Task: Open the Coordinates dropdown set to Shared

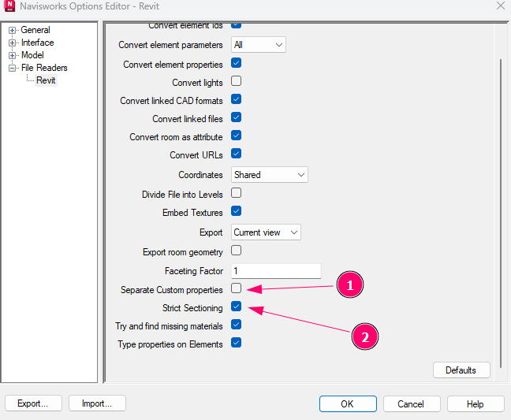Action: click(269, 175)
